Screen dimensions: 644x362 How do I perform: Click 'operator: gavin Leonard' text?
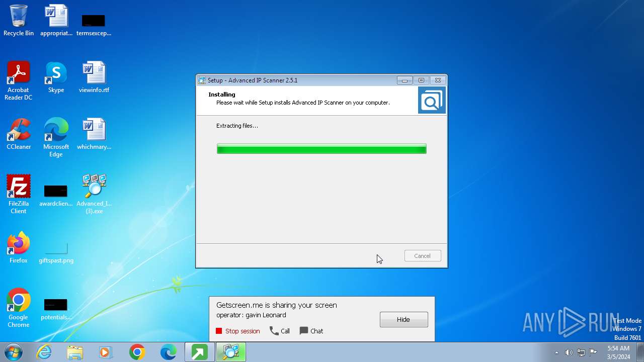[x=251, y=315]
